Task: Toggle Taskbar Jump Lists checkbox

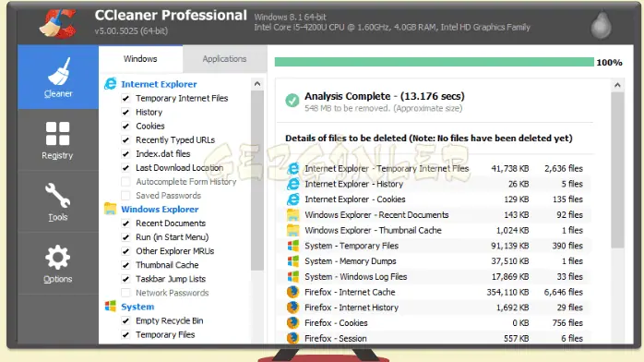Action: pyautogui.click(x=125, y=279)
